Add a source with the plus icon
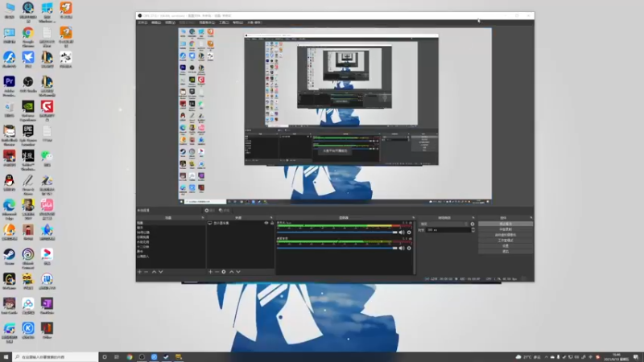This screenshot has height=362, width=644. pyautogui.click(x=210, y=272)
